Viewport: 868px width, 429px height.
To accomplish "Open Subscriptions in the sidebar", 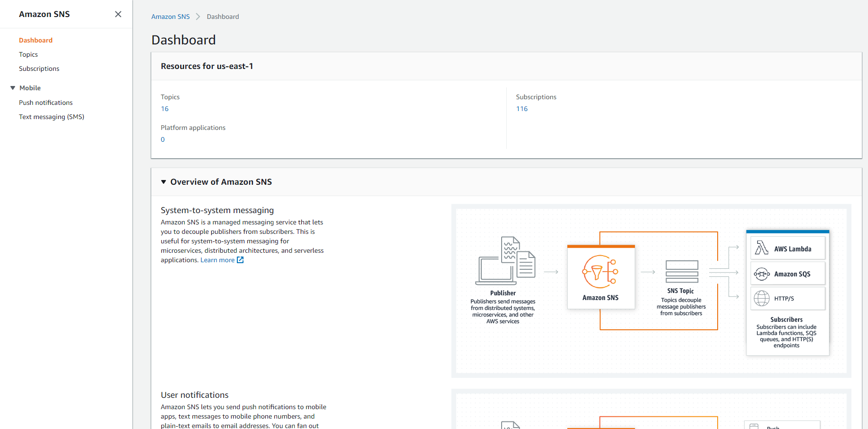I will pos(39,69).
